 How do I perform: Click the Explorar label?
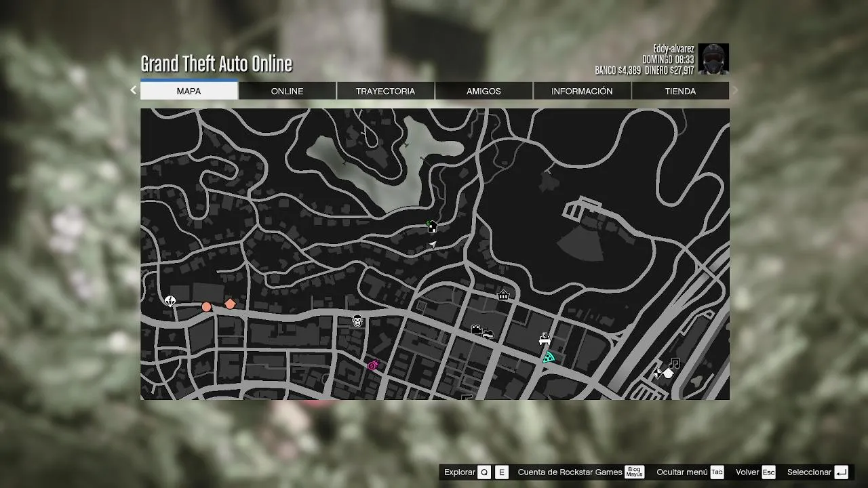coord(459,472)
